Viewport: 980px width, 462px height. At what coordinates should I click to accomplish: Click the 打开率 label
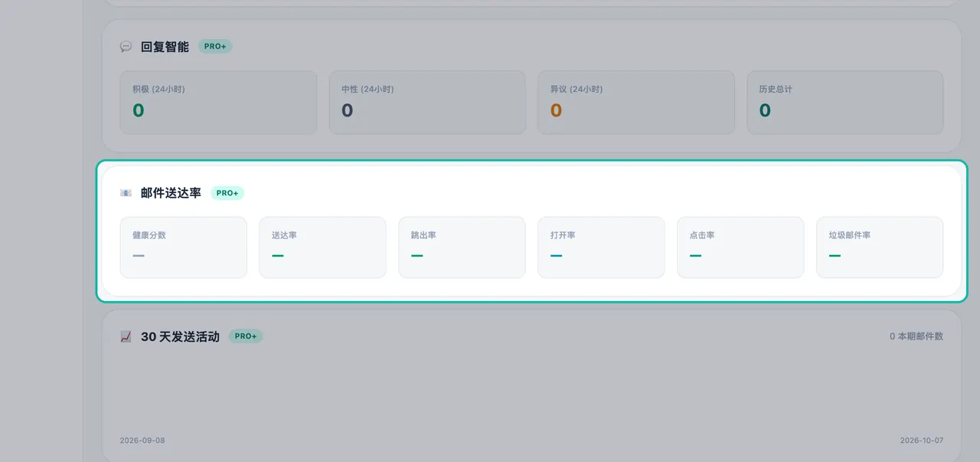(x=563, y=235)
